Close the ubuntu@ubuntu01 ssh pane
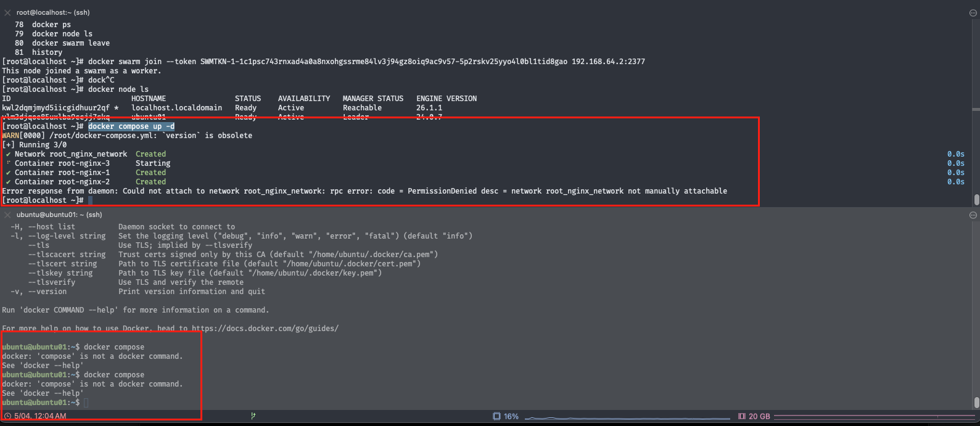 pos(7,215)
